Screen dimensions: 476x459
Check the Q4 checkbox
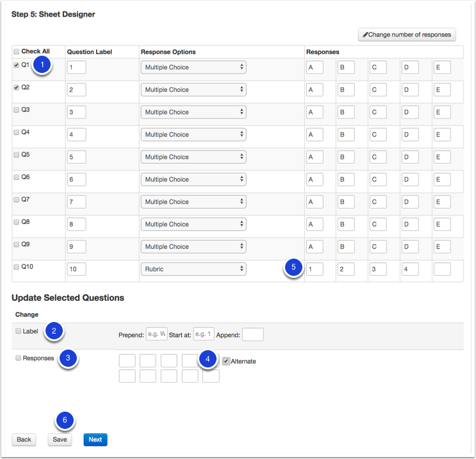tap(17, 133)
